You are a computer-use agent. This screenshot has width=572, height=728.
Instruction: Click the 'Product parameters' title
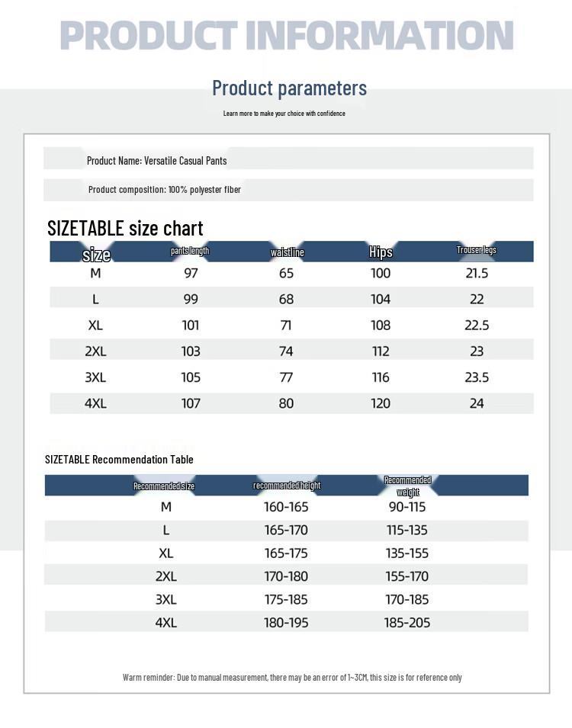pos(289,88)
